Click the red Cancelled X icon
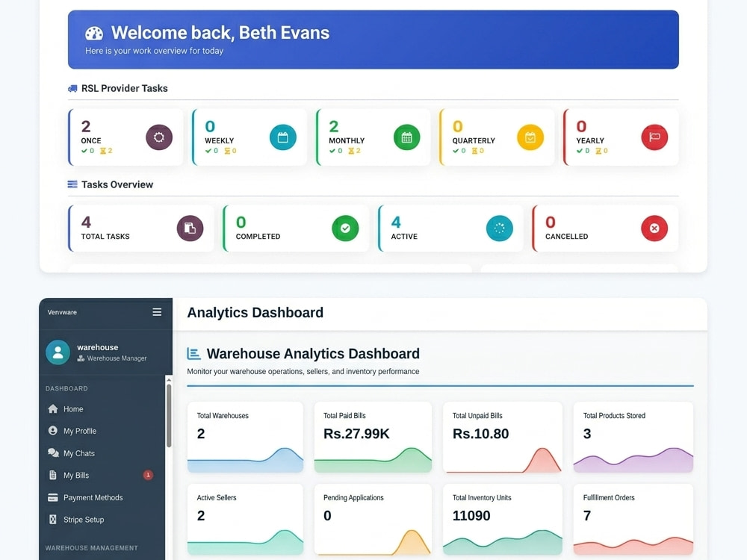Image resolution: width=747 pixels, height=560 pixels. (x=654, y=228)
